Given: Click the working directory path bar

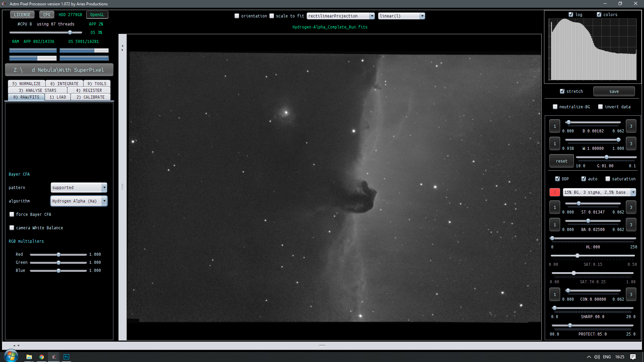Looking at the screenshot, I should pyautogui.click(x=59, y=70).
